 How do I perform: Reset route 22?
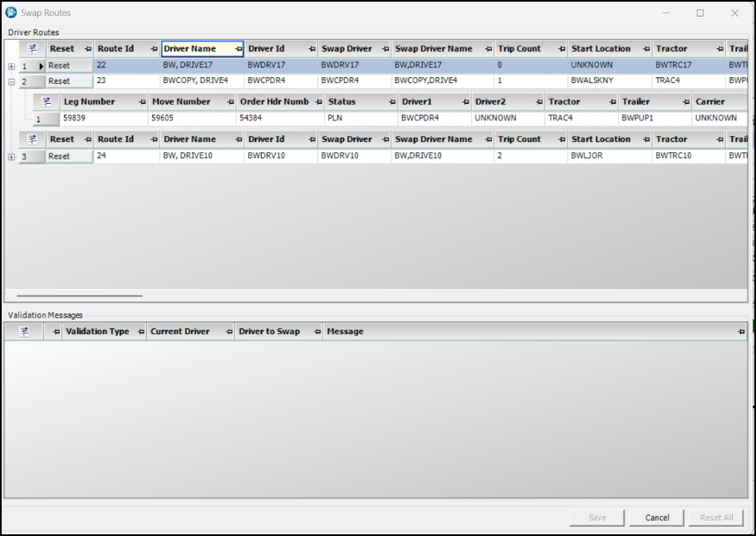point(70,66)
